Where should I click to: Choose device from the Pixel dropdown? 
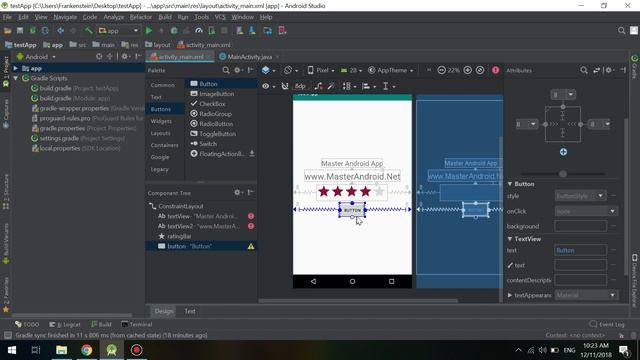click(x=321, y=70)
